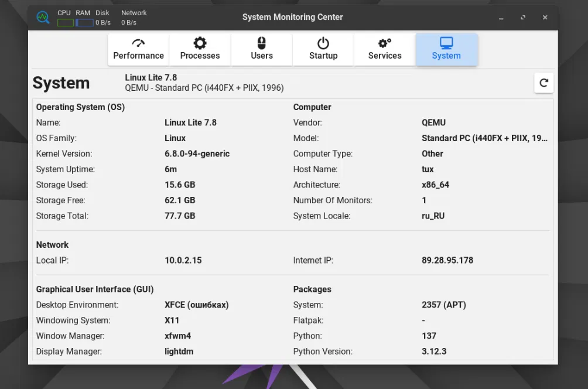Click the Computer section heading
Screen dimensions: 588x389
[312, 107]
